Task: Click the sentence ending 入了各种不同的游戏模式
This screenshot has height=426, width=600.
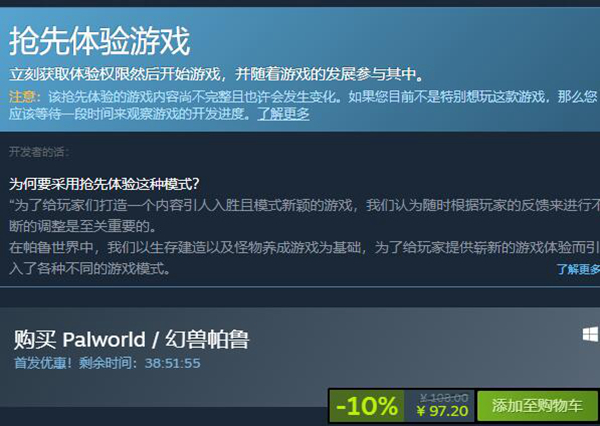Action: (x=90, y=269)
